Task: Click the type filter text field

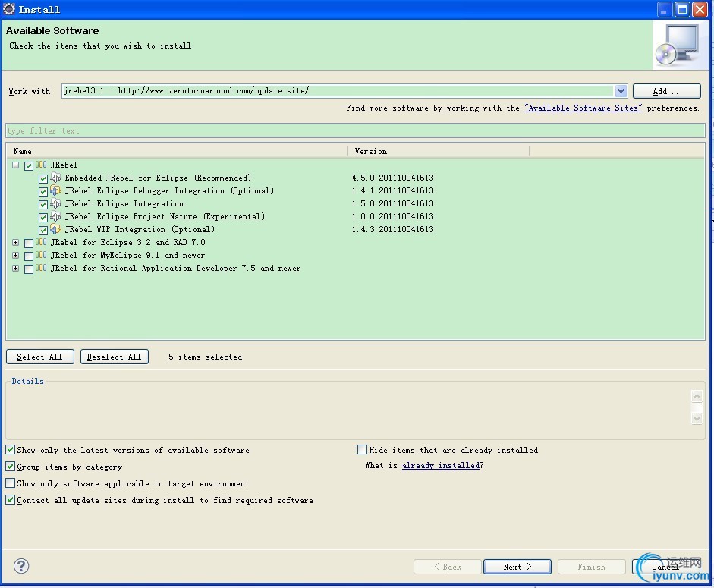Action: tap(355, 130)
